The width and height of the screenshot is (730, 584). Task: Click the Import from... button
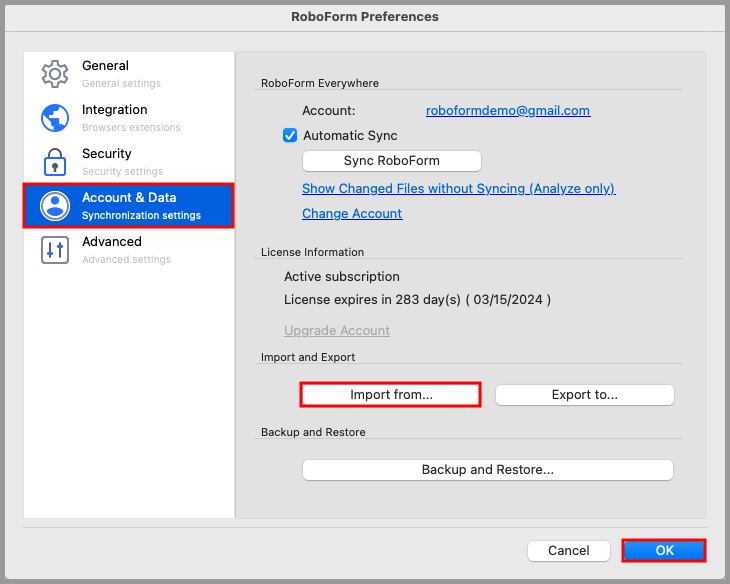(x=391, y=395)
